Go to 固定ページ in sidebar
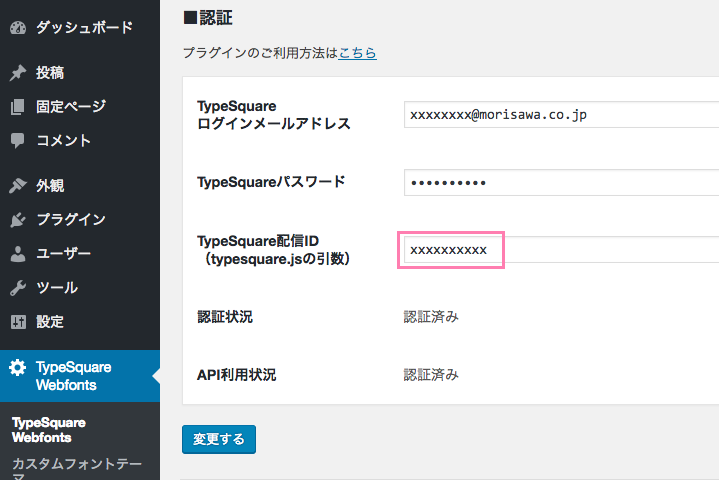This screenshot has width=719, height=480. click(x=71, y=106)
